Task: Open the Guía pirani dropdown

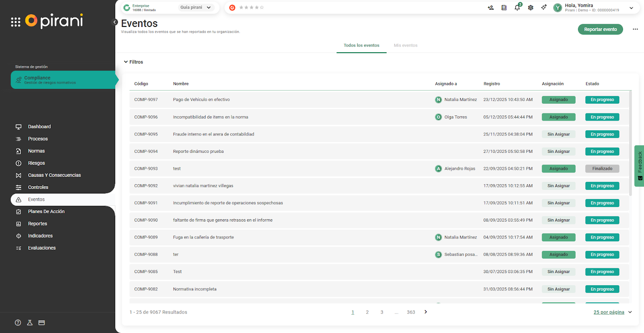Action: click(196, 8)
